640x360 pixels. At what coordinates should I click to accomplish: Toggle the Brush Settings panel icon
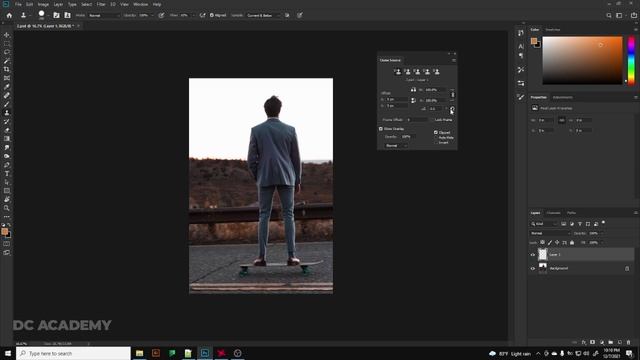56,15
